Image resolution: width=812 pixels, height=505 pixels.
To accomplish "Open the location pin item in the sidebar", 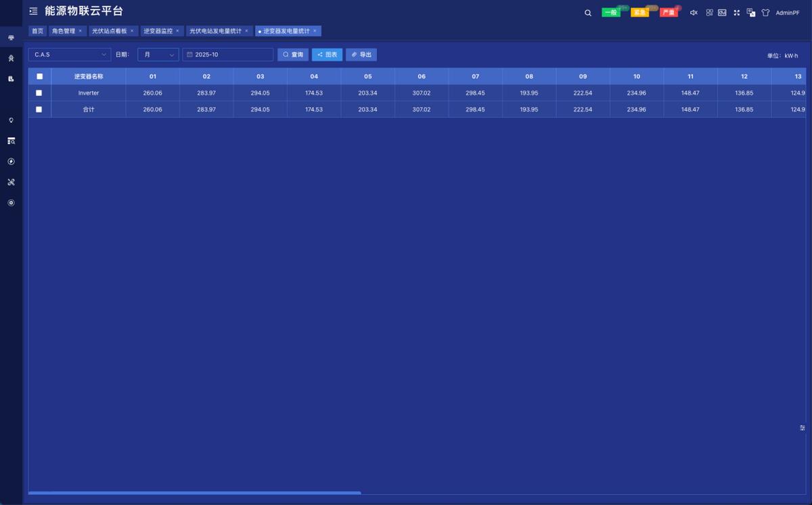I will (x=11, y=120).
